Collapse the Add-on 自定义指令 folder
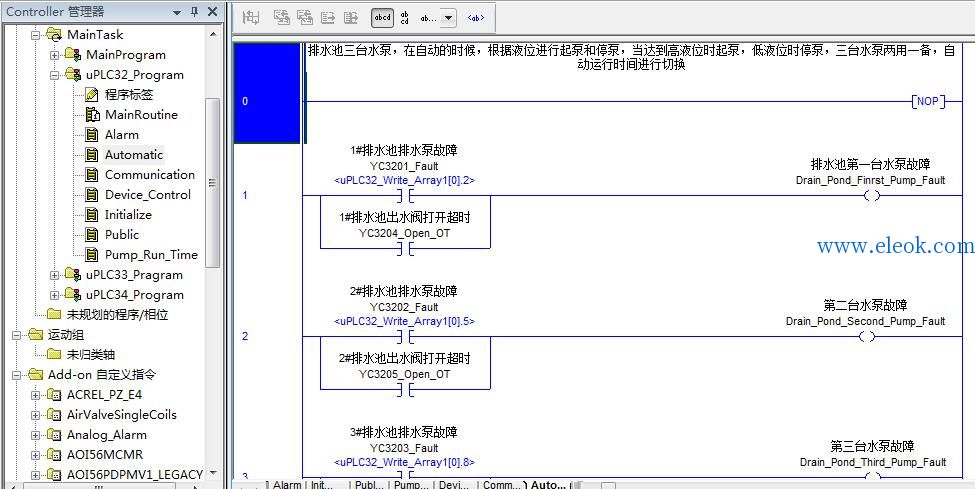 tap(16, 375)
